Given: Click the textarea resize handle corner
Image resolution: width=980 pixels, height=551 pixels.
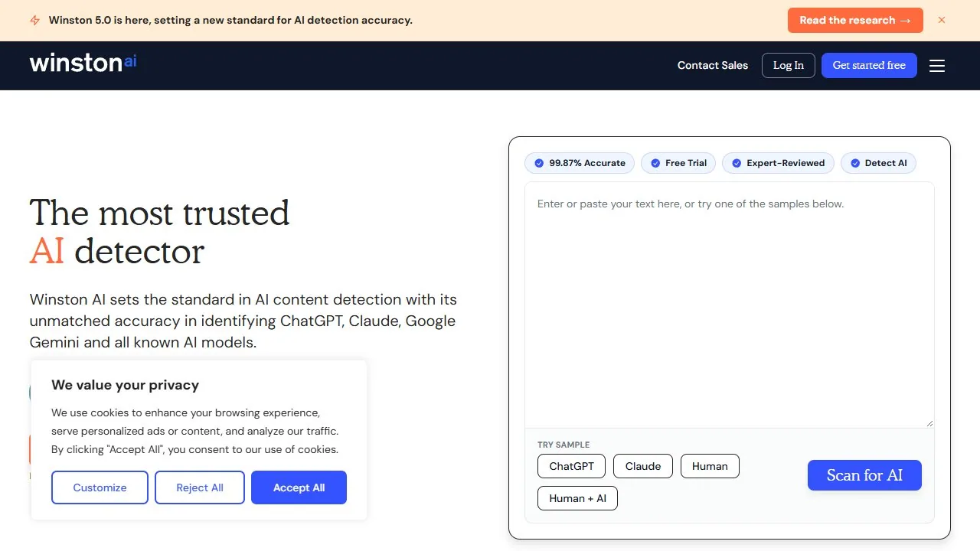Looking at the screenshot, I should click(x=930, y=423).
